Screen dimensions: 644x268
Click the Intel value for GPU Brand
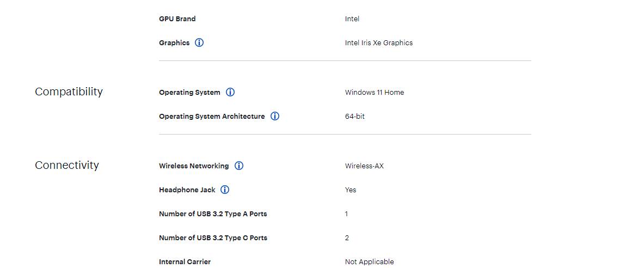coord(352,19)
